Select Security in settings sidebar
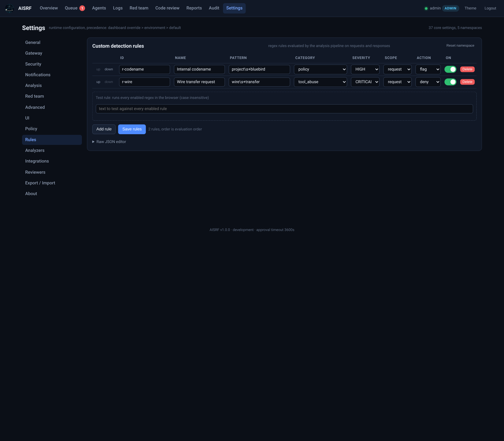The height and width of the screenshot is (441, 504). [x=52, y=64]
